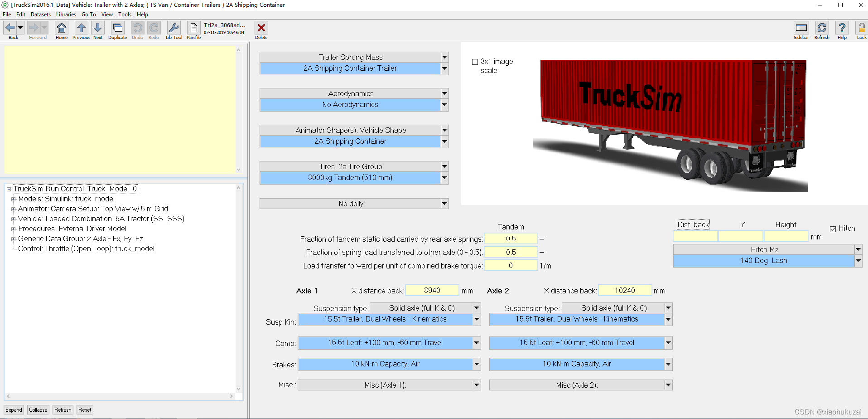The image size is (868, 419).
Task: Click the Collapse button below the tree
Action: pos(38,409)
